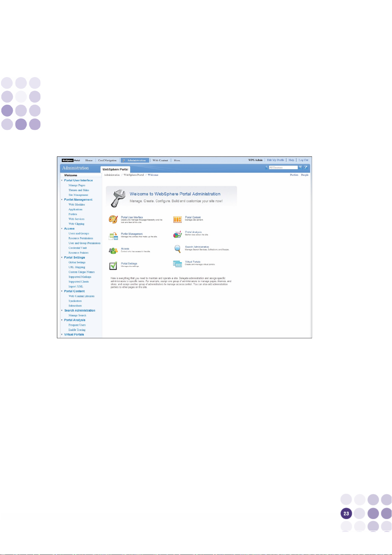Viewport: 392px width, 555px height.
Task: Click the pencil edit icon in header bar
Action: pyautogui.click(x=306, y=167)
